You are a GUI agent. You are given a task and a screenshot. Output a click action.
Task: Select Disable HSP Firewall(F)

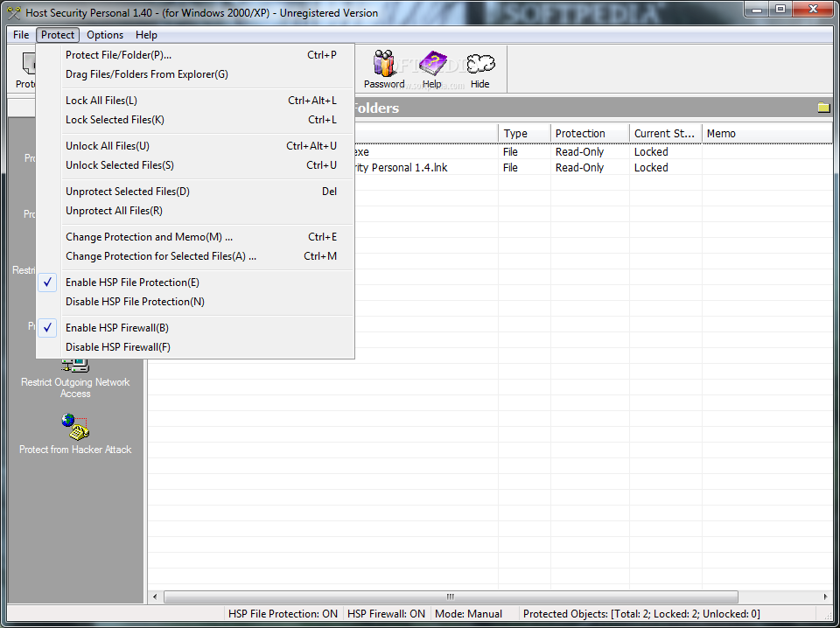pos(195,347)
